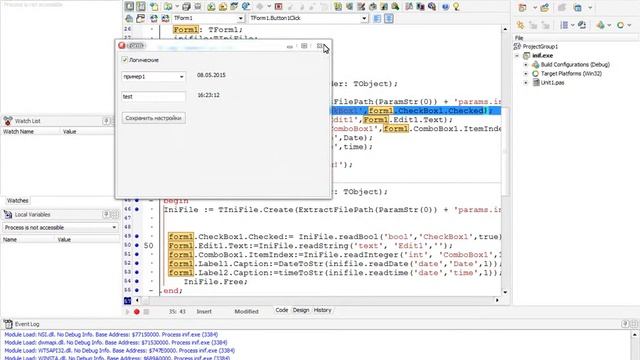The width and height of the screenshot is (640, 360).
Task: Click the Save All stacked-disks icon
Action: click(x=187, y=7)
